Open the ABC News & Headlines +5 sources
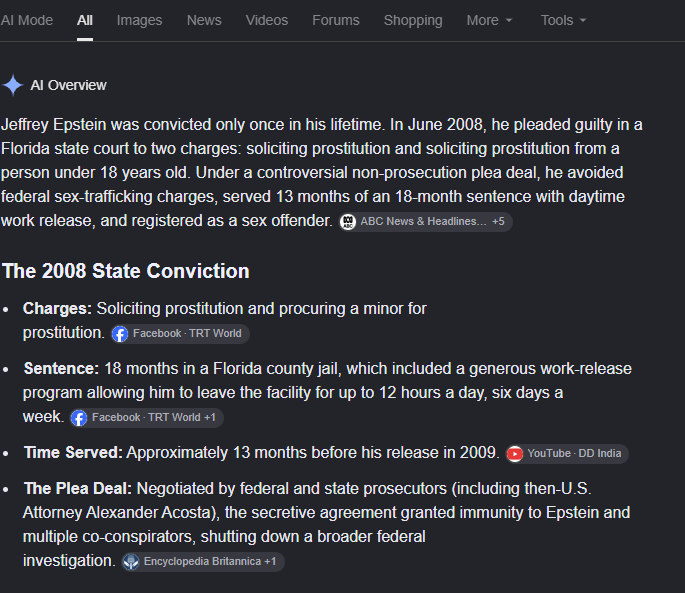This screenshot has width=685, height=593. (426, 222)
